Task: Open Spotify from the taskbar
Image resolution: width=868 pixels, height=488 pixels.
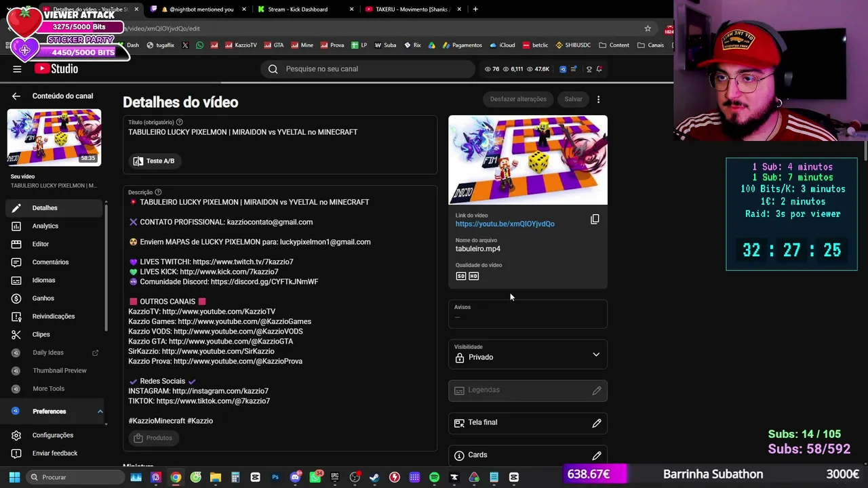Action: coord(434,477)
